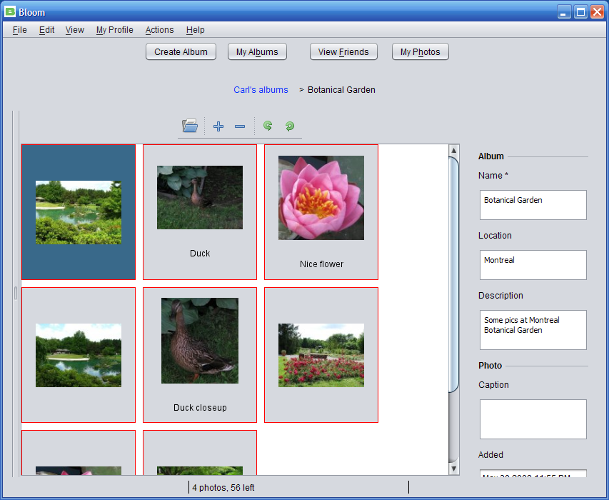
Task: Rotate photo clockwise with right green arrow
Action: pos(290,126)
